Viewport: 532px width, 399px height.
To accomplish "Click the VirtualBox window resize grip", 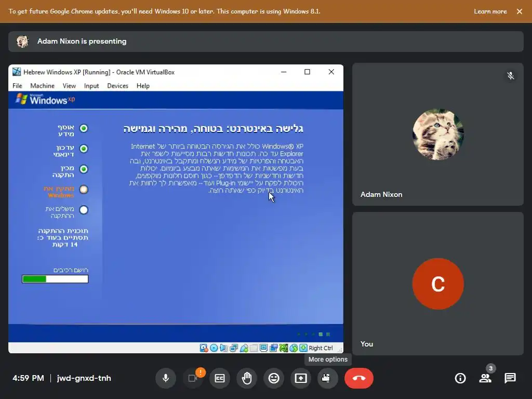I will pyautogui.click(x=340, y=350).
